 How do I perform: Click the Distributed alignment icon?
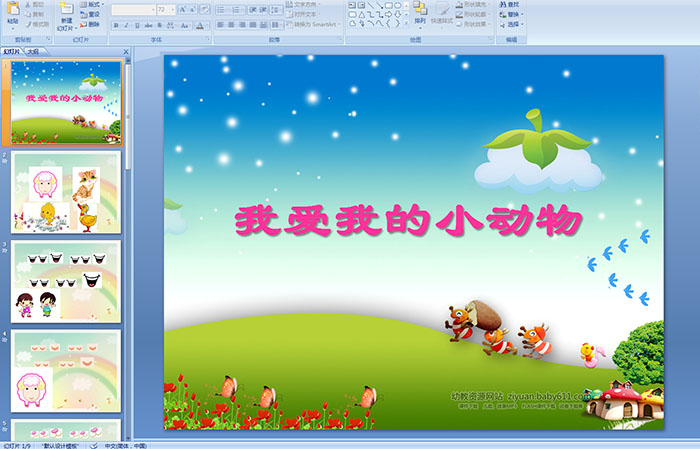coord(263,25)
